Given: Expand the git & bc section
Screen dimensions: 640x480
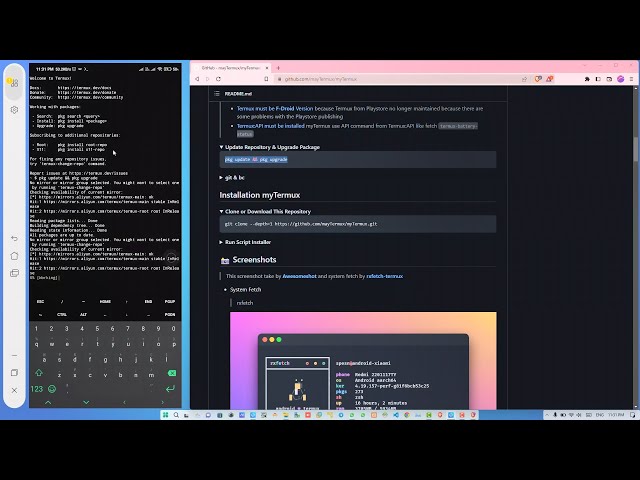Looking at the screenshot, I should (232, 178).
